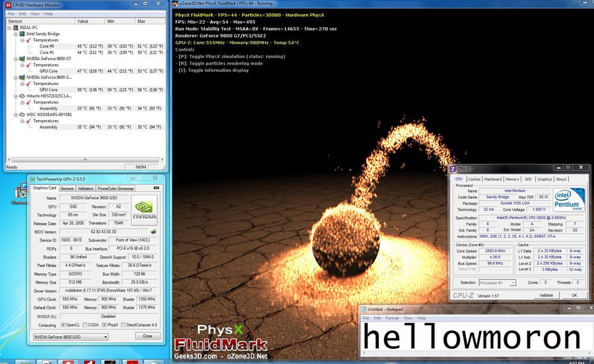Image resolution: width=594 pixels, height=364 pixels.
Task: Click the Intel Pentium inside logo
Action: pos(568,199)
